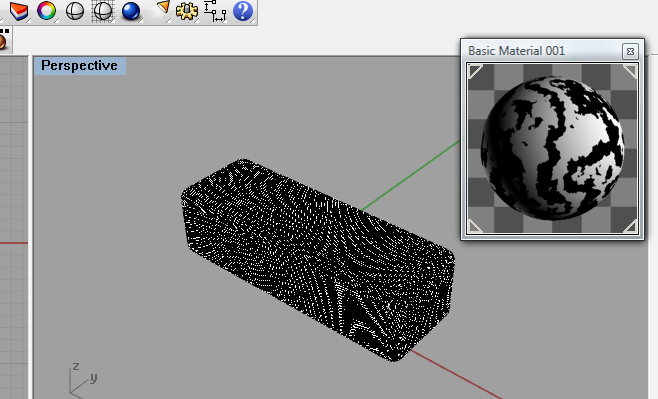Image resolution: width=658 pixels, height=399 pixels.
Task: Select the textured box in the viewport
Action: tap(318, 259)
